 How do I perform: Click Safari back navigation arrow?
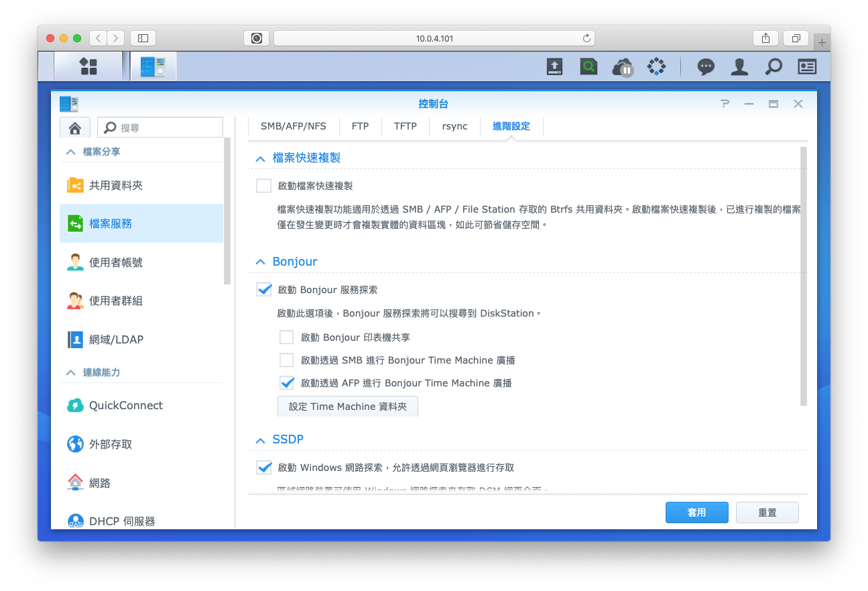tap(99, 38)
